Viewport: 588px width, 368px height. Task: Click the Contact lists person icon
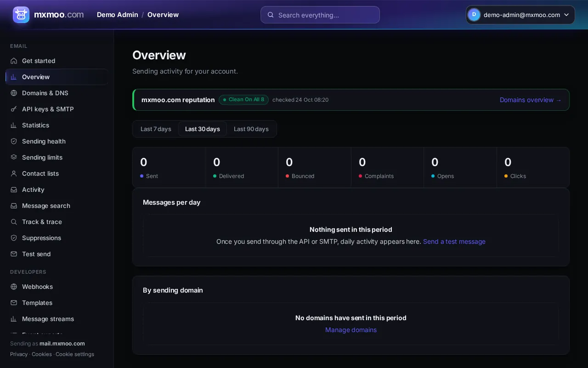(x=14, y=173)
